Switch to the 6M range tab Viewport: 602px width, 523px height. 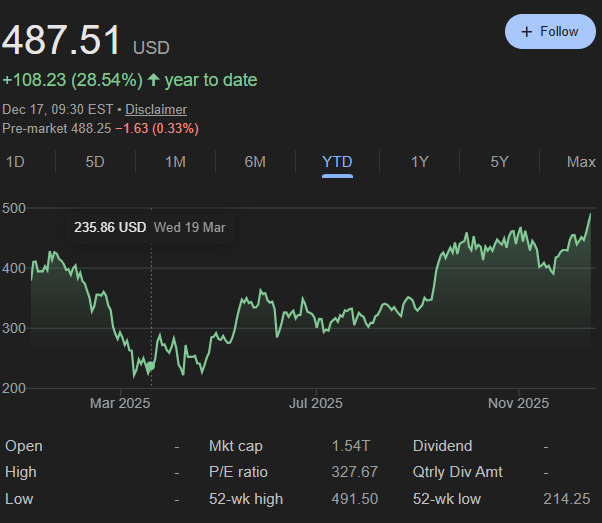[x=255, y=162]
